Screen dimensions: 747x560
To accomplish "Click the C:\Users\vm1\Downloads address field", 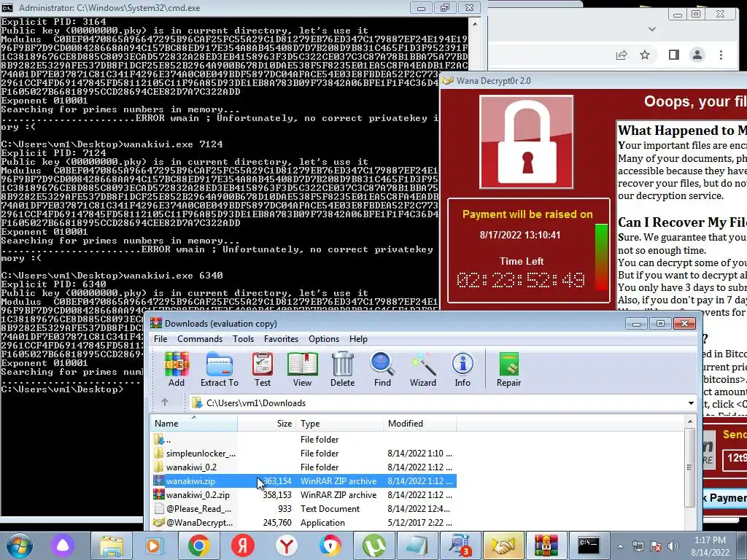I will pos(441,402).
